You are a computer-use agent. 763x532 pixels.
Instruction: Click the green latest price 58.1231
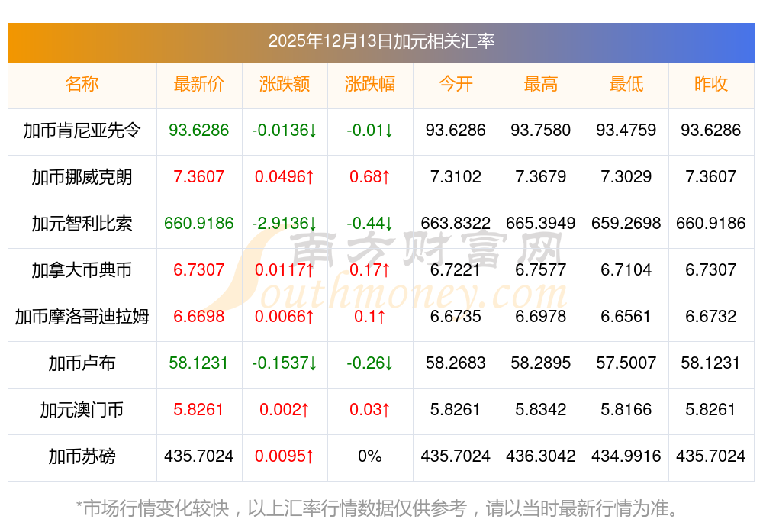[x=198, y=363]
